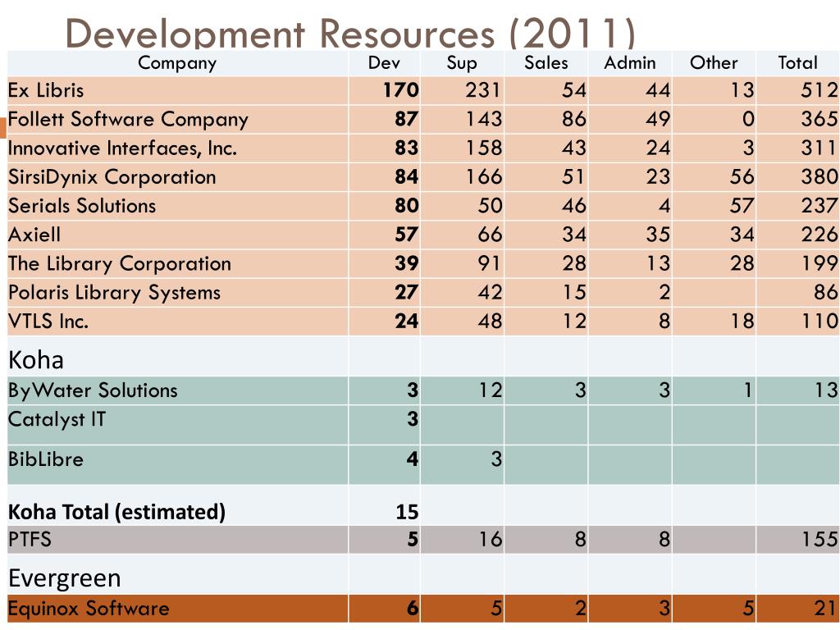Viewport: 840px width, 630px height.
Task: Select the "Total" column header
Action: tap(797, 62)
